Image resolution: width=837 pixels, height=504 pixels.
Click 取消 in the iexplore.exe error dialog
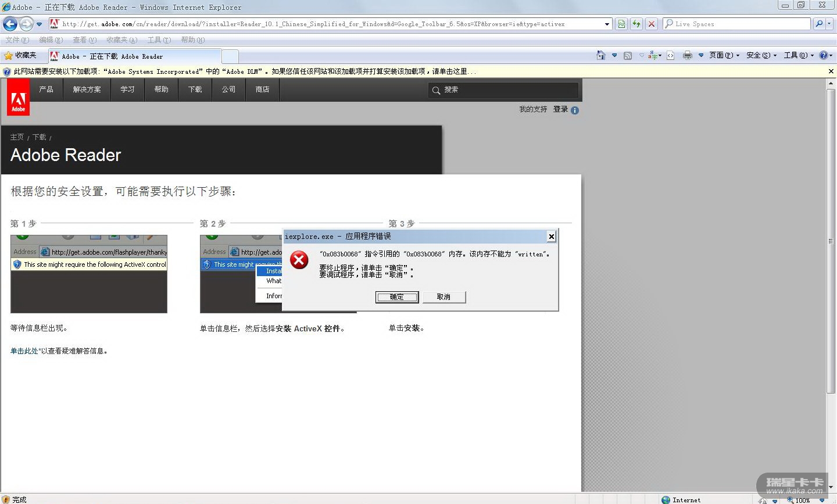point(444,297)
